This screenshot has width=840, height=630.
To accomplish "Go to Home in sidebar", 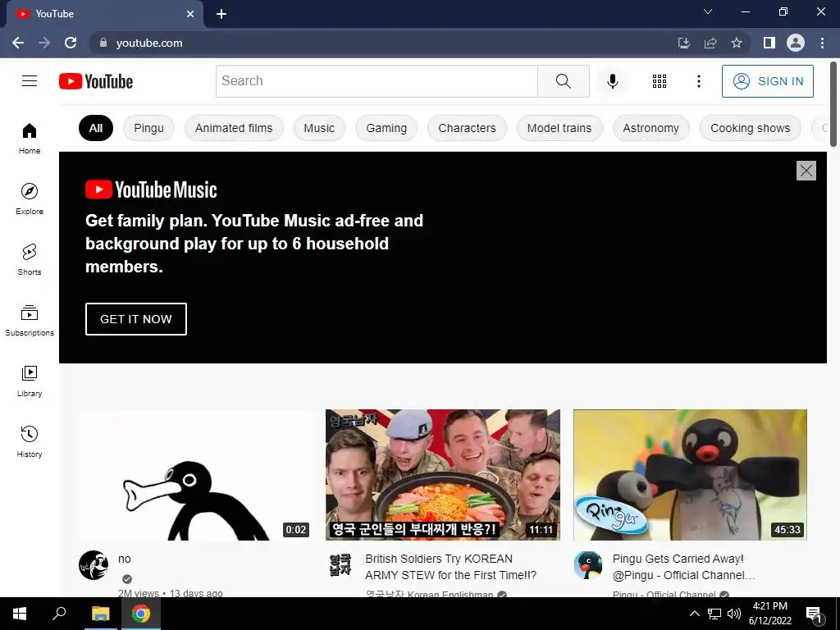I will pyautogui.click(x=30, y=138).
